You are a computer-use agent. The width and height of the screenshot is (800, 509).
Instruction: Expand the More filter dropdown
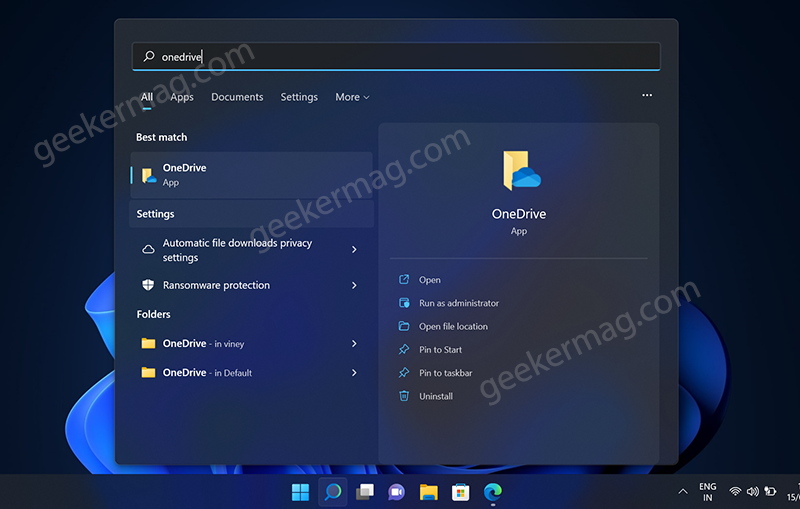[352, 97]
